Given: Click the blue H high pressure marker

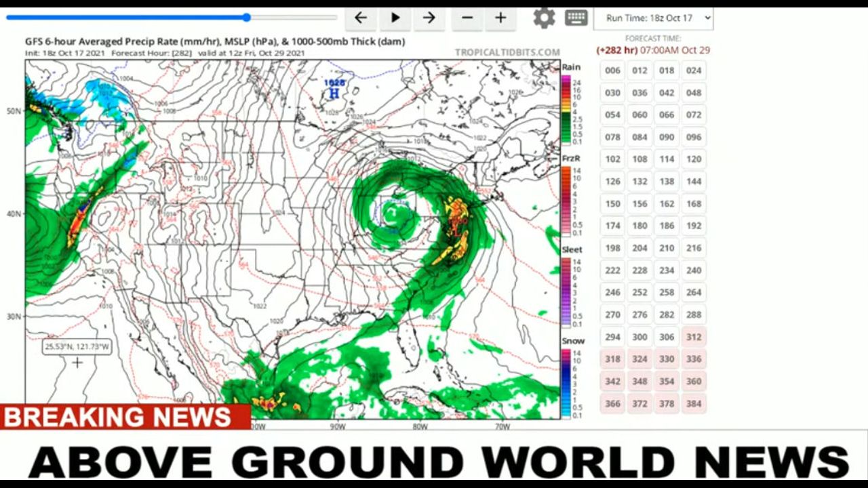Looking at the screenshot, I should (x=334, y=94).
